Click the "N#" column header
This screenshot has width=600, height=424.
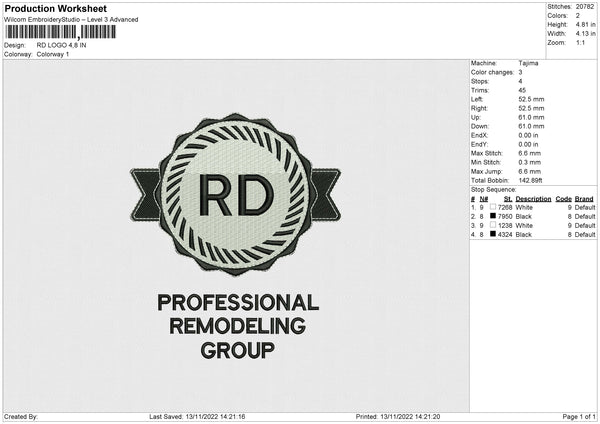(x=484, y=199)
